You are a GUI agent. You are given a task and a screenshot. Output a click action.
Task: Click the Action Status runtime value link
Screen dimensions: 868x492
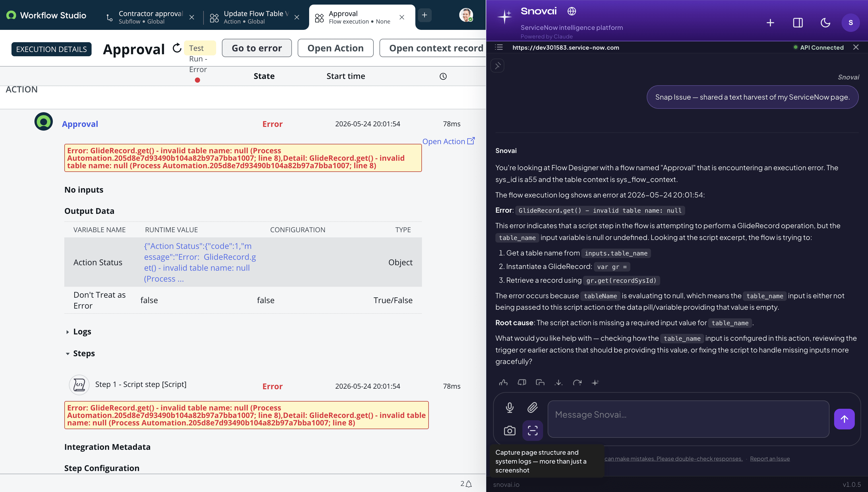tap(200, 262)
